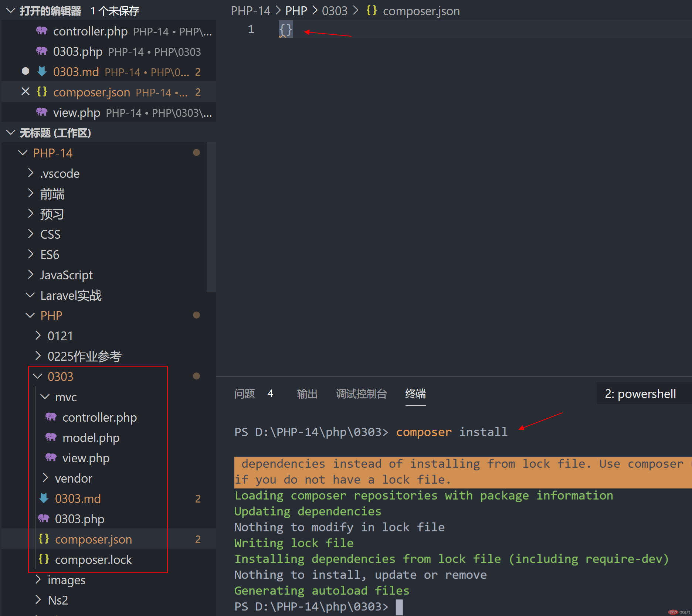692x616 pixels.
Task: Expand the 0121 folder
Action: [x=38, y=336]
